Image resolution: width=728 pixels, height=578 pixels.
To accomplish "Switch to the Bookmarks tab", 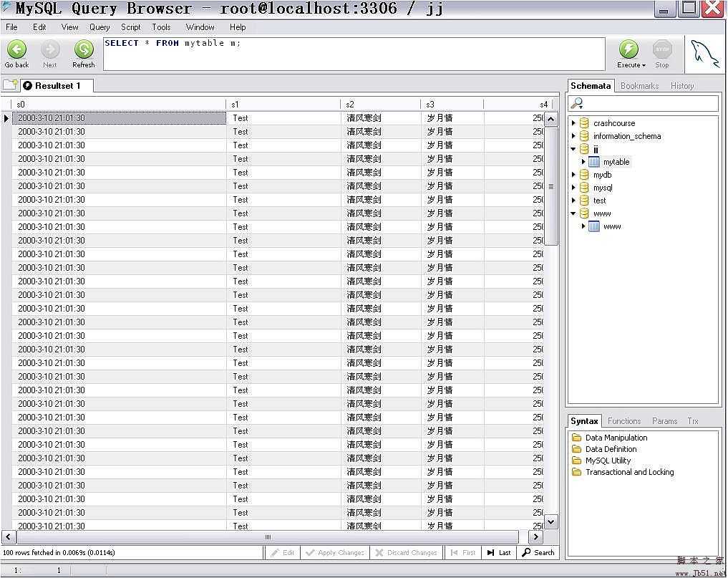I will point(639,85).
